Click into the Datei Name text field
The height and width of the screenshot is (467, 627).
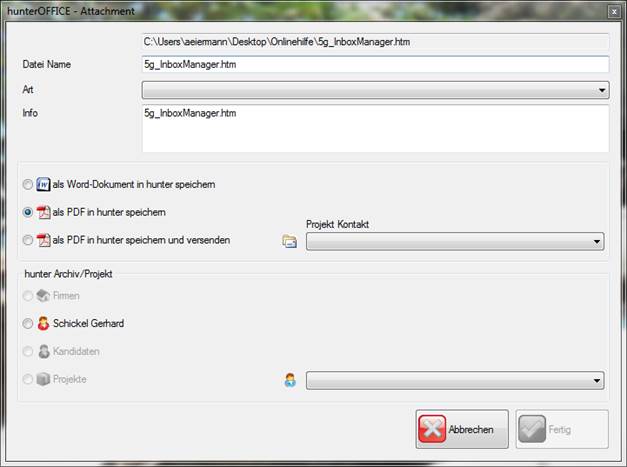[375, 65]
